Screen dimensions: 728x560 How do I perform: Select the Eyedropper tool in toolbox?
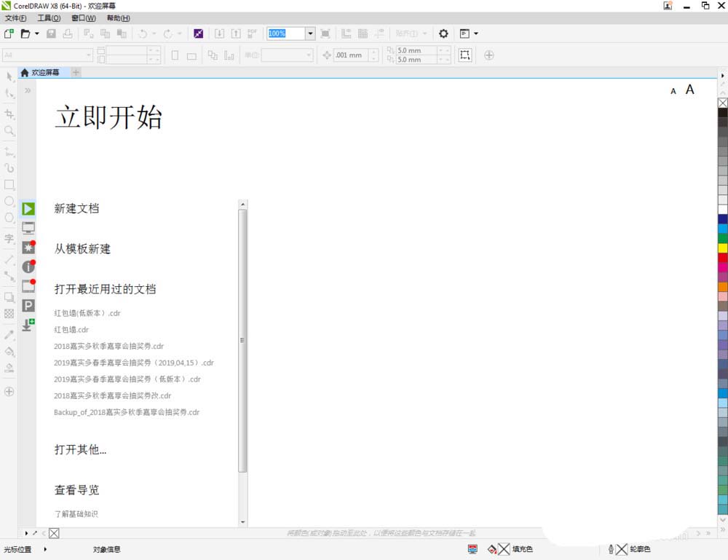[9, 335]
